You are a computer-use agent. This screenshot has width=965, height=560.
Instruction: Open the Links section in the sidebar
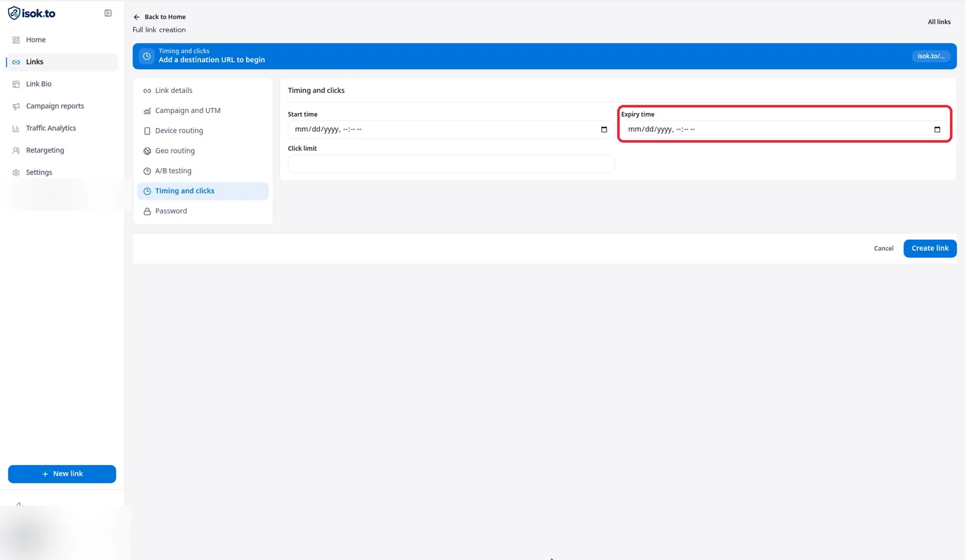(x=62, y=62)
